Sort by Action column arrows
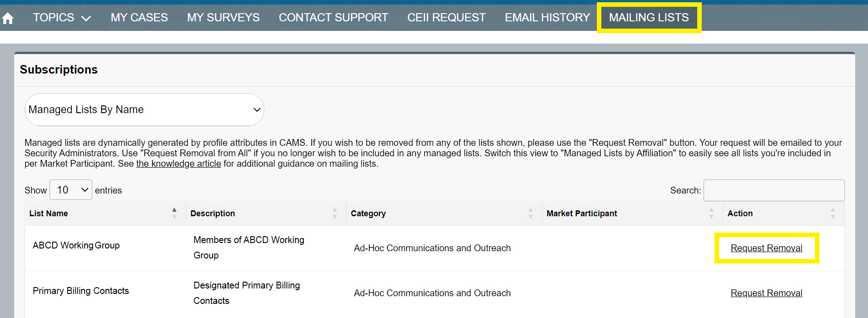 833,213
